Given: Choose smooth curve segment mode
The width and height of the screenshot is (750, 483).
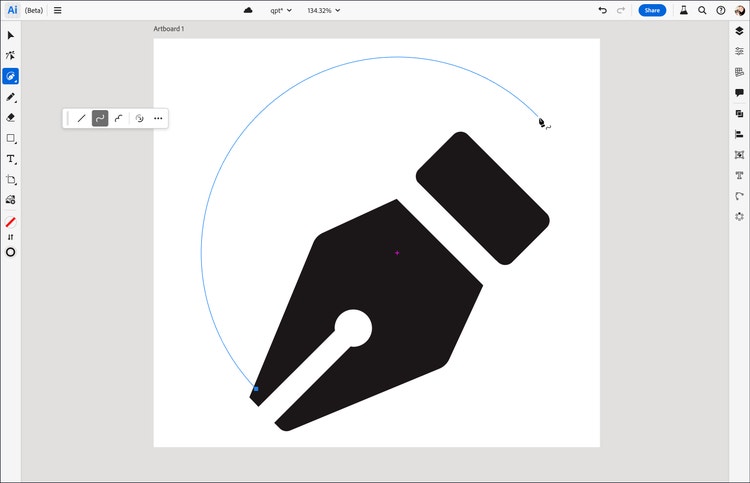Looking at the screenshot, I should (100, 118).
